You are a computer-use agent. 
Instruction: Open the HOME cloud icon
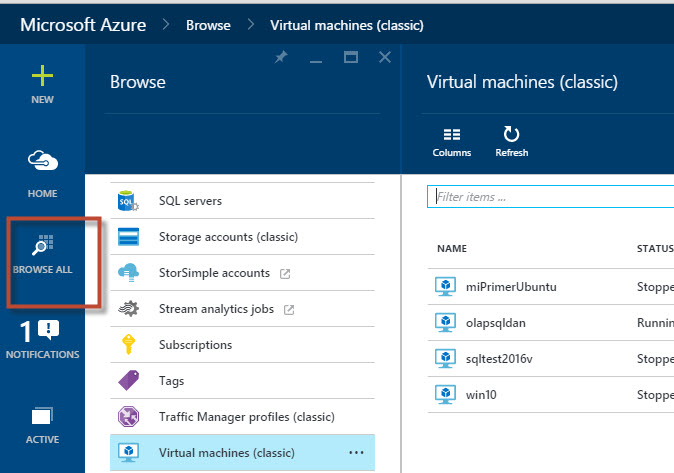click(x=42, y=162)
